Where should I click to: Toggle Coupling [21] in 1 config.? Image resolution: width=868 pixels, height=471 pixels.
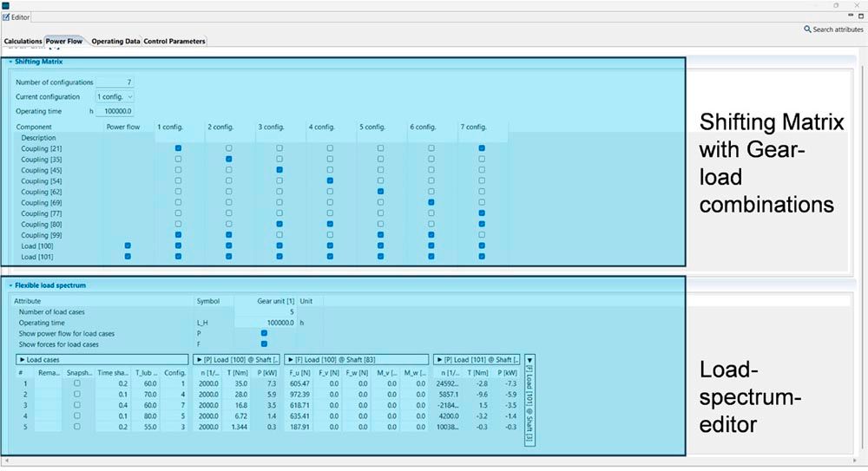click(178, 148)
